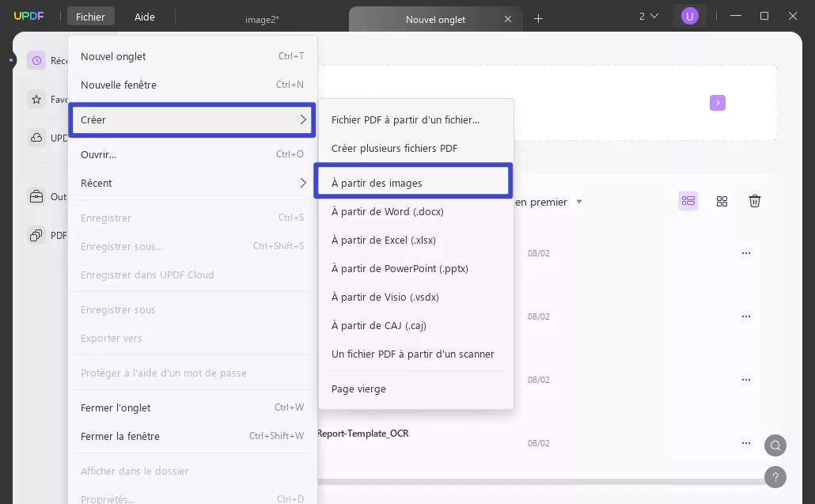This screenshot has width=815, height=504.
Task: Choose 'Page vierge' to create a blank page
Action: tap(358, 388)
